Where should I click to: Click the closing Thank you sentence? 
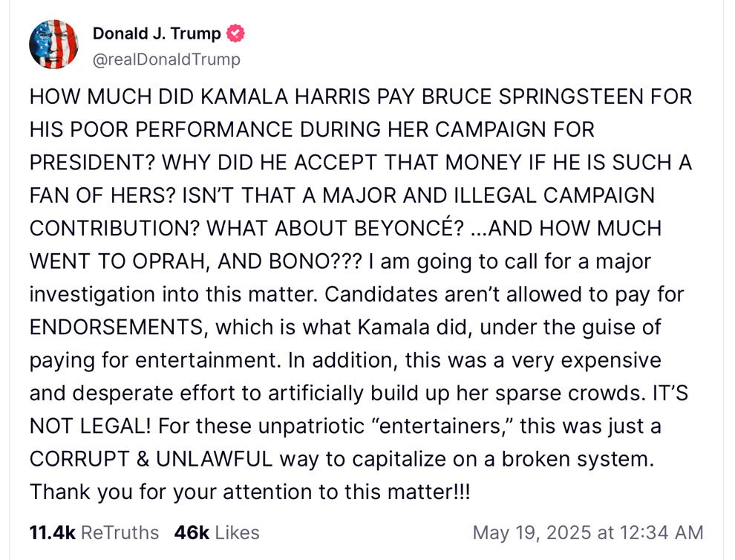(x=250, y=492)
